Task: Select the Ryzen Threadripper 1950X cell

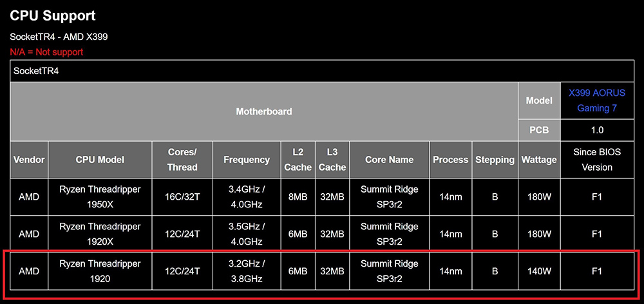Action: tap(100, 197)
